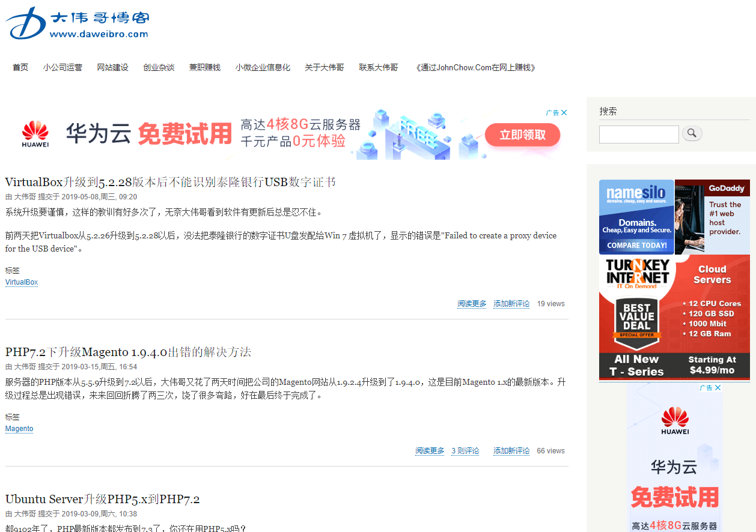Close the Huawei banner ad
The image size is (756, 532).
[x=564, y=113]
